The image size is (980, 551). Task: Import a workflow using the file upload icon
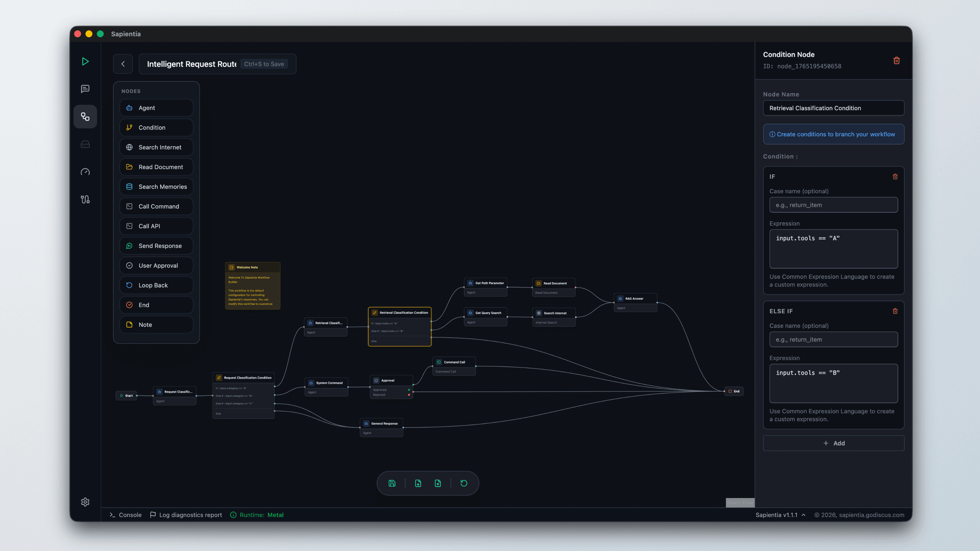tap(438, 483)
